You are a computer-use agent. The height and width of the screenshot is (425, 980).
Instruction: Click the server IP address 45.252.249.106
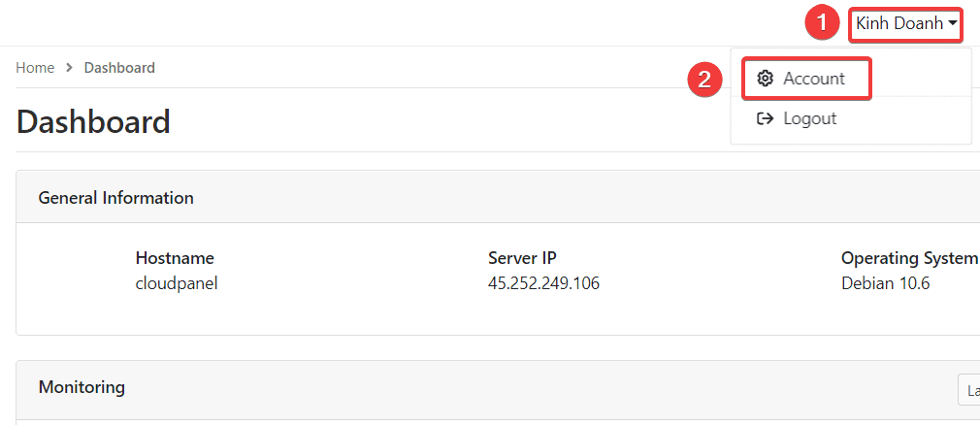[x=543, y=283]
